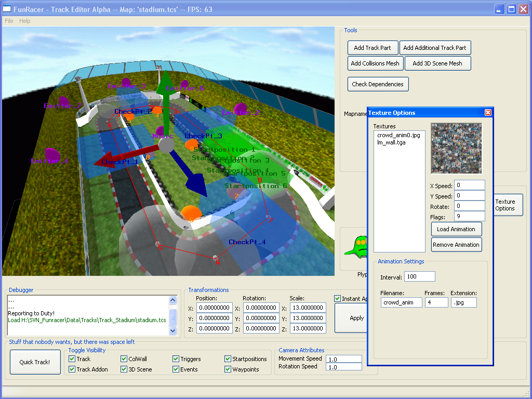This screenshot has height=399, width=532.
Task: Close the Texture Options dialog
Action: pyautogui.click(x=488, y=113)
